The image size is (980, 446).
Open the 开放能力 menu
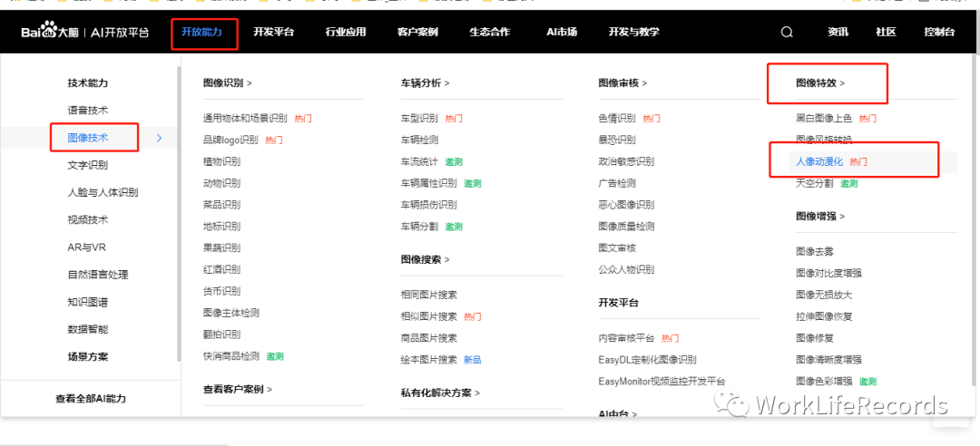[201, 32]
